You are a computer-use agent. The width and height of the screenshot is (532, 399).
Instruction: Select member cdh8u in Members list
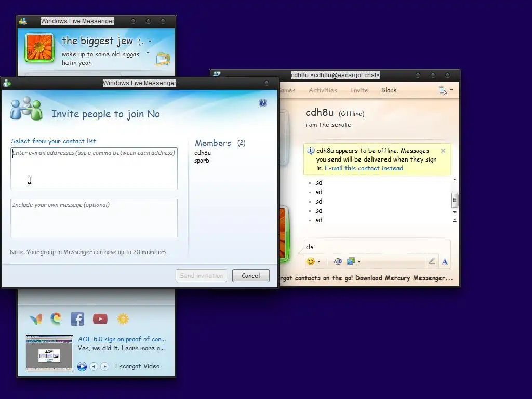click(x=203, y=153)
